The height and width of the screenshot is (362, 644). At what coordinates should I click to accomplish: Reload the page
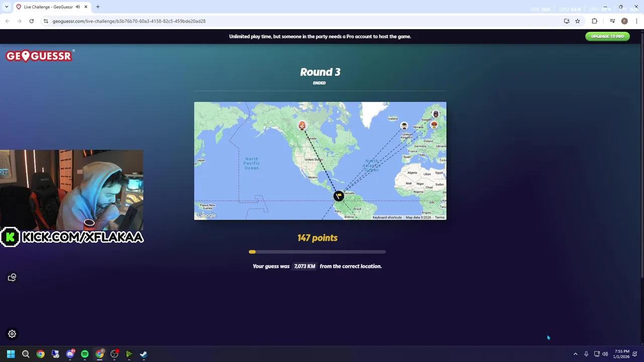pyautogui.click(x=31, y=21)
